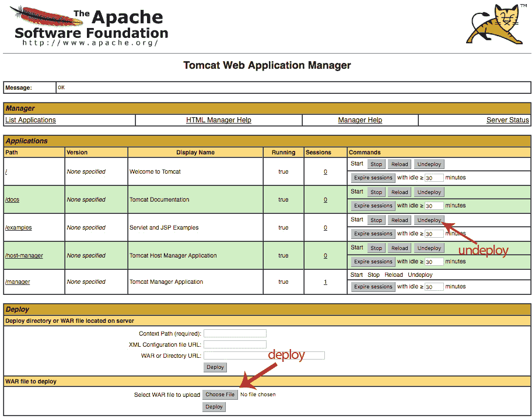This screenshot has width=532, height=419.
Task: Open List Applications link
Action: pyautogui.click(x=30, y=120)
